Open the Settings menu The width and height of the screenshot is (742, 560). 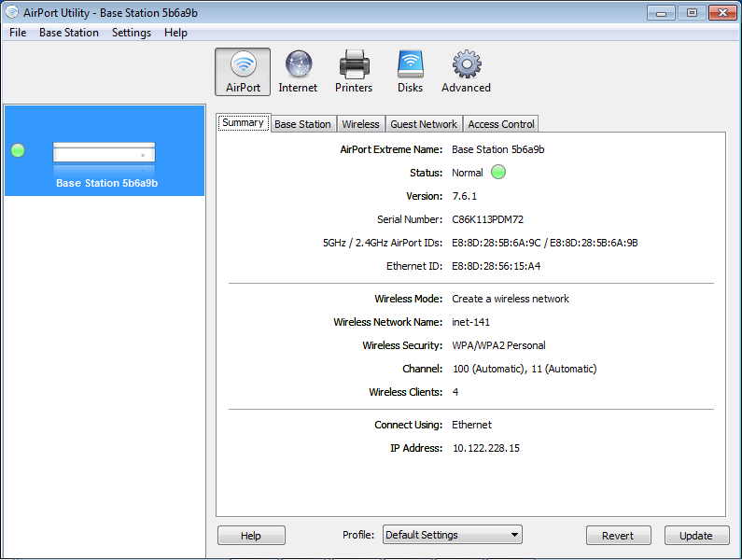[x=131, y=33]
